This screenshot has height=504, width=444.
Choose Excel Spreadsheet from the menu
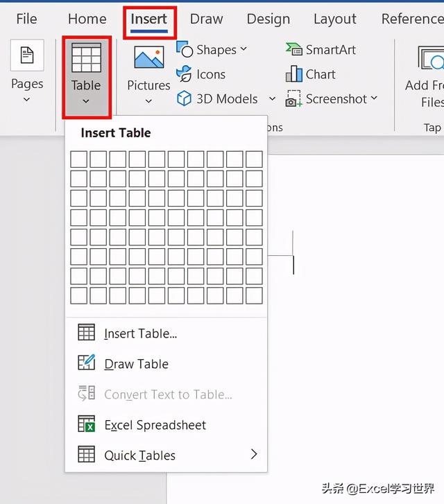155,425
